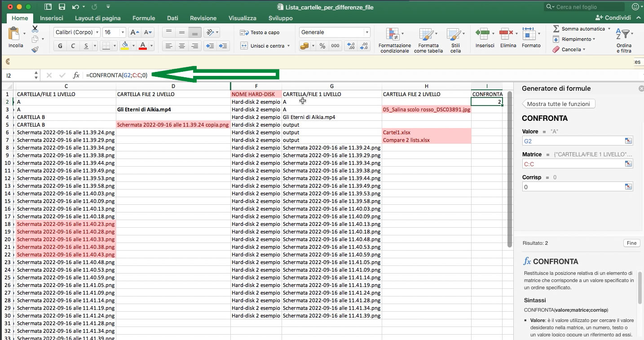The image size is (644, 340).
Task: Toggle Italic (C) formatting
Action: (73, 46)
